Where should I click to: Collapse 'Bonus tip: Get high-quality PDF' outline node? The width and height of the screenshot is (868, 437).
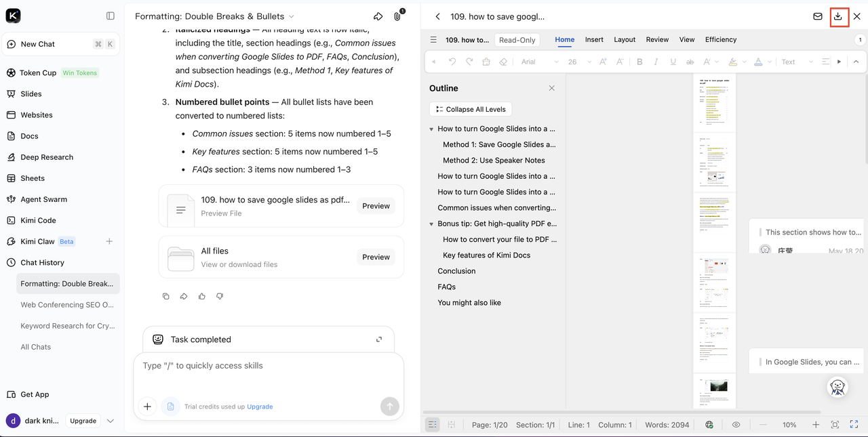[431, 224]
